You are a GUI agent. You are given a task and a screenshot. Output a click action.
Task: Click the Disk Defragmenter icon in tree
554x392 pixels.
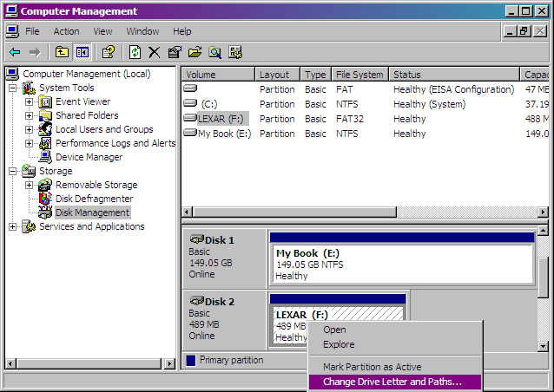pos(45,199)
